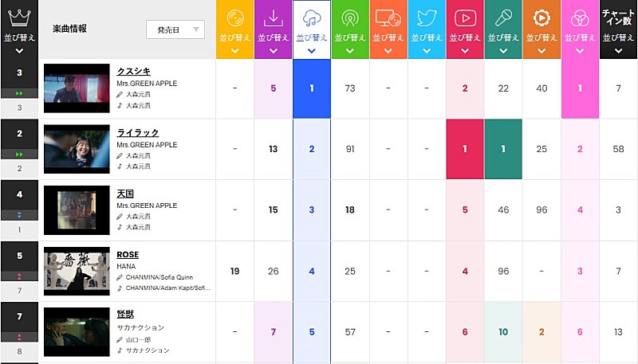Click CD rank 19 for ROSE

[x=235, y=271]
